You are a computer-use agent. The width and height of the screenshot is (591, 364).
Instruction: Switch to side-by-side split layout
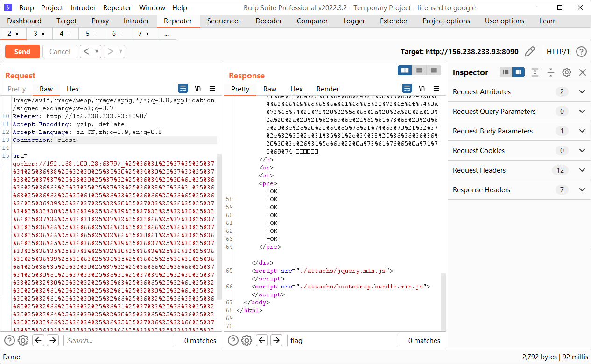(405, 70)
